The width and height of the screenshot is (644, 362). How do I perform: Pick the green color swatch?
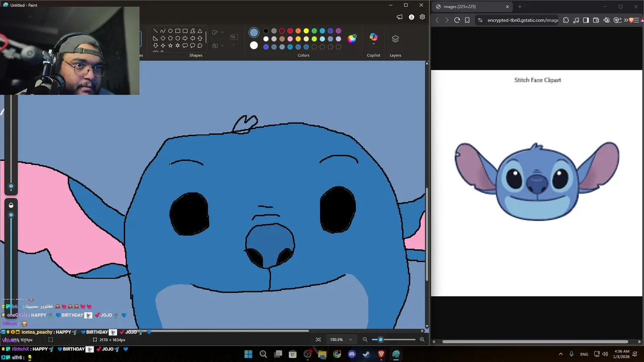[314, 31]
